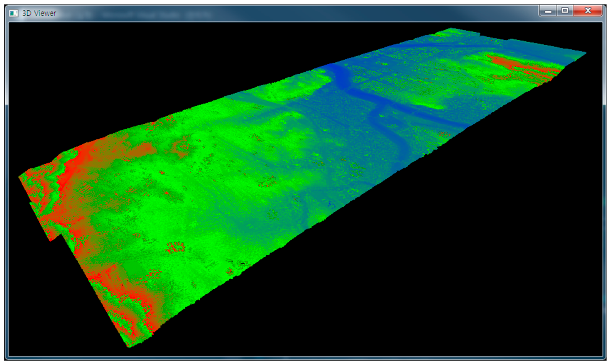
Task: Click the 3D Viewer app icon in title bar
Action: pyautogui.click(x=13, y=13)
